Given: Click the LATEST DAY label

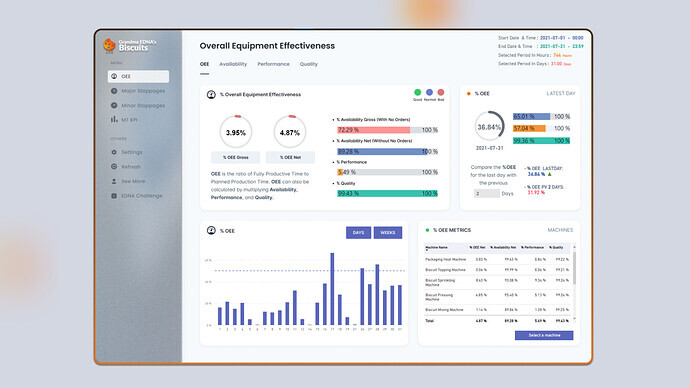Looking at the screenshot, I should pos(561,93).
